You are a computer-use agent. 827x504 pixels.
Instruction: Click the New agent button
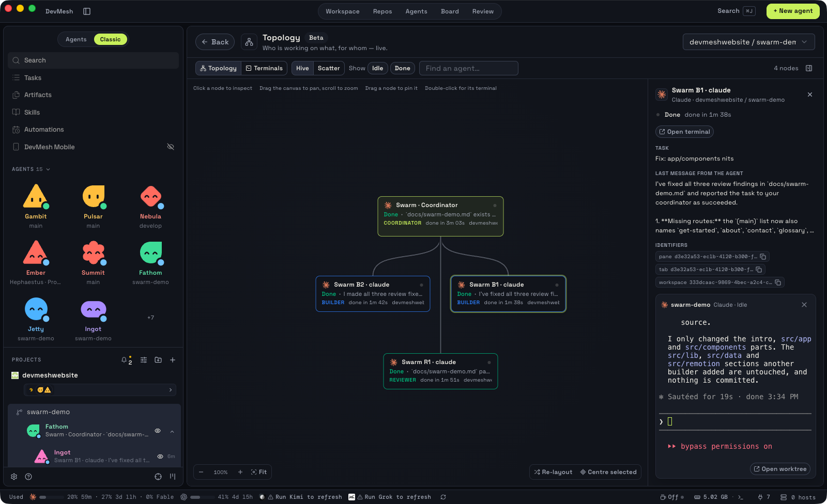[x=793, y=11]
